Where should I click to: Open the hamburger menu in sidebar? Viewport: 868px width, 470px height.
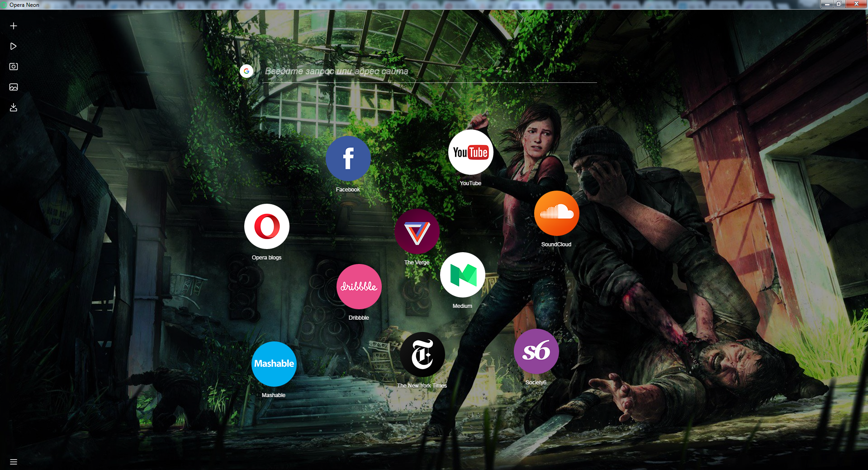pos(14,462)
